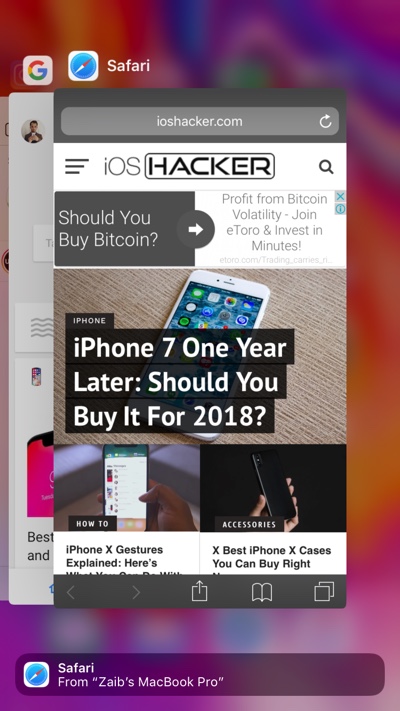The width and height of the screenshot is (400, 711).
Task: Show Safari tabs overview icon
Action: click(324, 591)
